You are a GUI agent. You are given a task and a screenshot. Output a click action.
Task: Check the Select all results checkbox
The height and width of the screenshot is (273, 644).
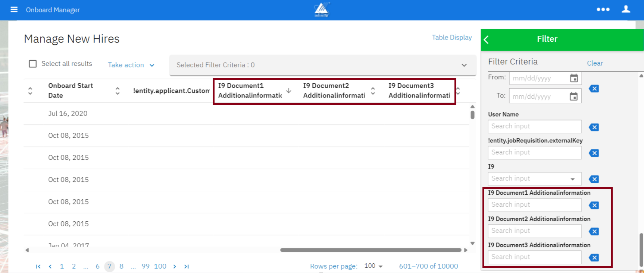[33, 64]
